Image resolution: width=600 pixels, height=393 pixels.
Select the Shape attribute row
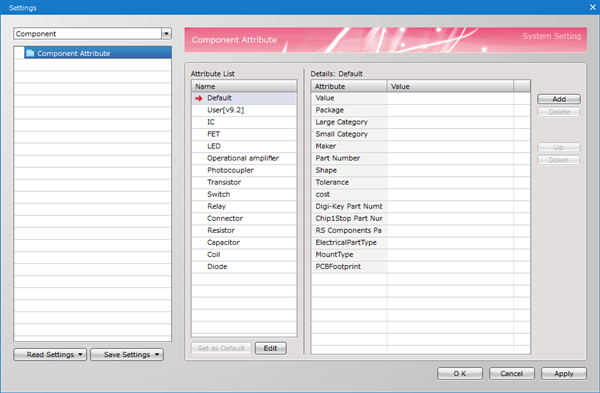point(421,170)
